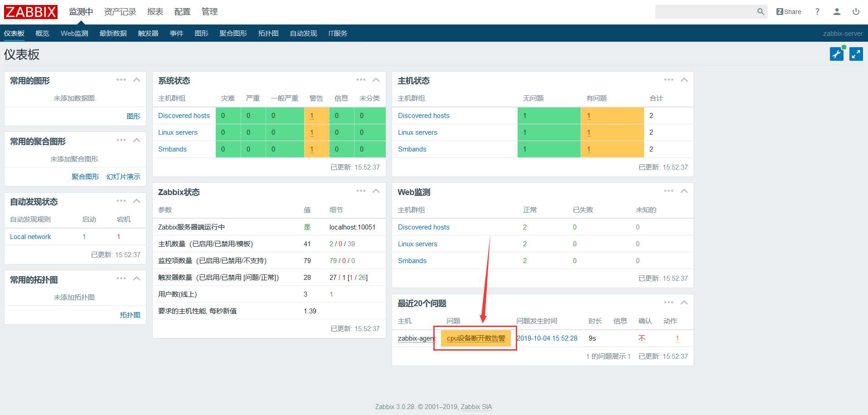Collapse the 常用的聚合图形 widget

coord(136,140)
